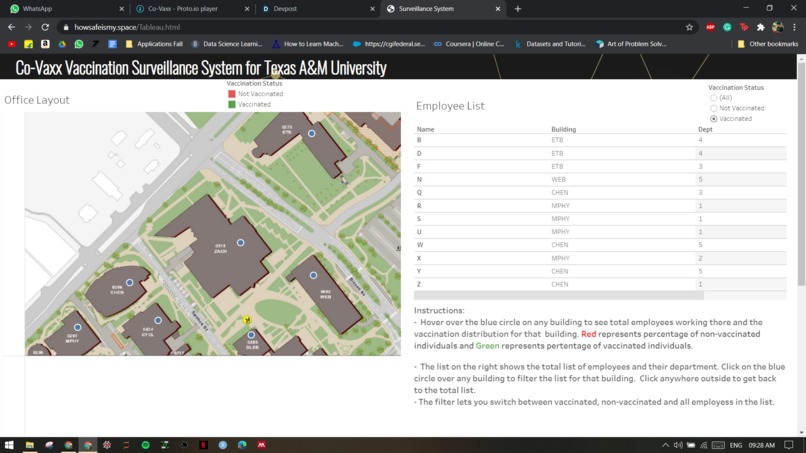806x453 pixels.
Task: Open the Windows Start menu
Action: pyautogui.click(x=9, y=445)
